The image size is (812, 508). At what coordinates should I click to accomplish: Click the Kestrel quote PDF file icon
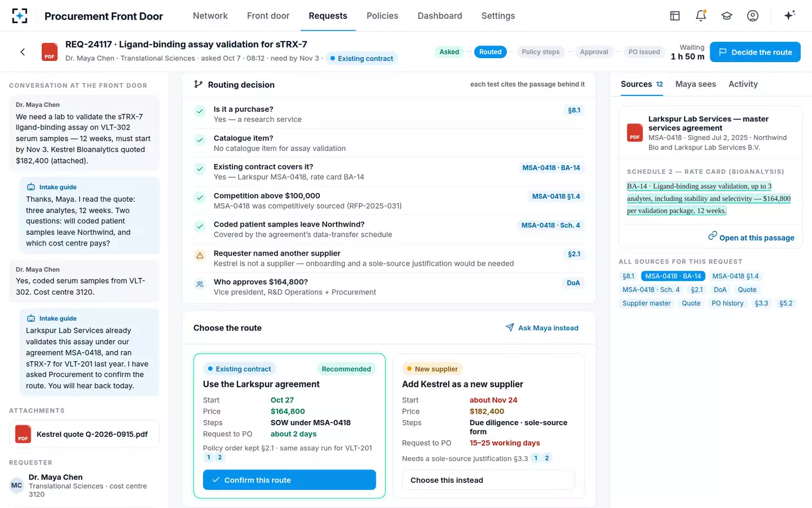coord(23,434)
